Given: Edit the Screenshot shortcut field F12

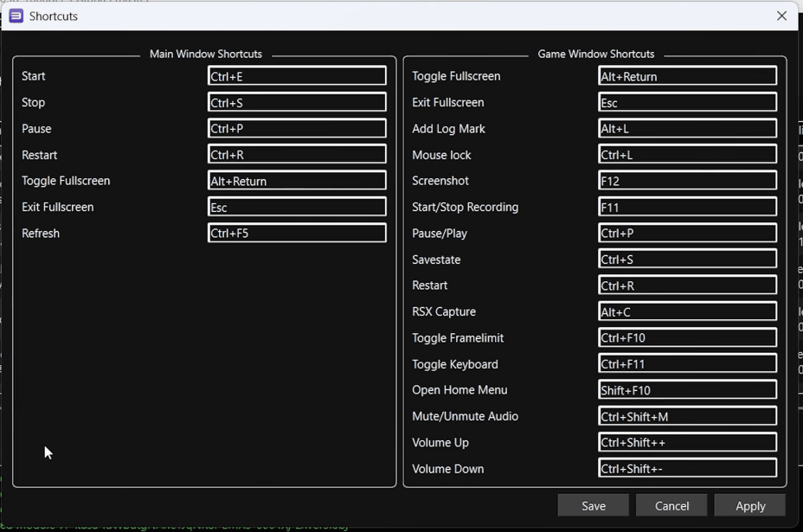Looking at the screenshot, I should click(687, 180).
